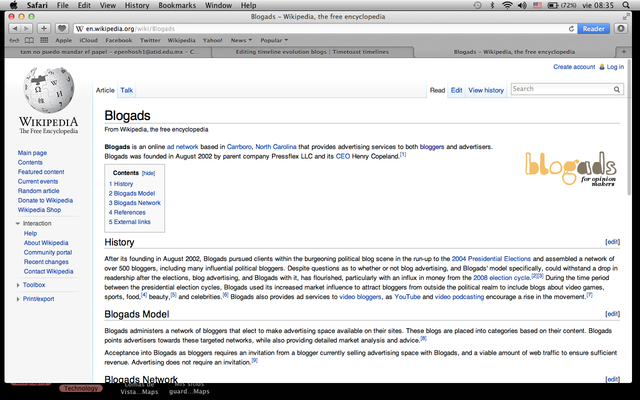The image size is (640, 400).
Task: Hide the Contents table via hide link
Action: (148, 173)
